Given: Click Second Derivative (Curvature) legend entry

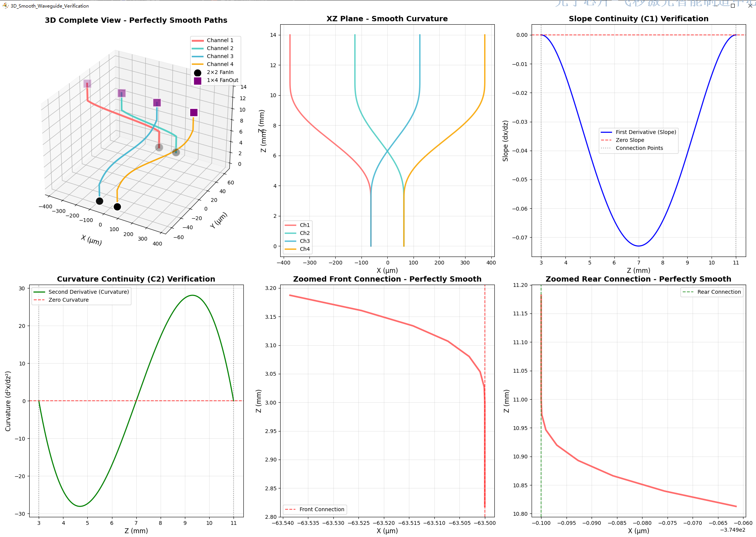Looking at the screenshot, I should point(88,292).
